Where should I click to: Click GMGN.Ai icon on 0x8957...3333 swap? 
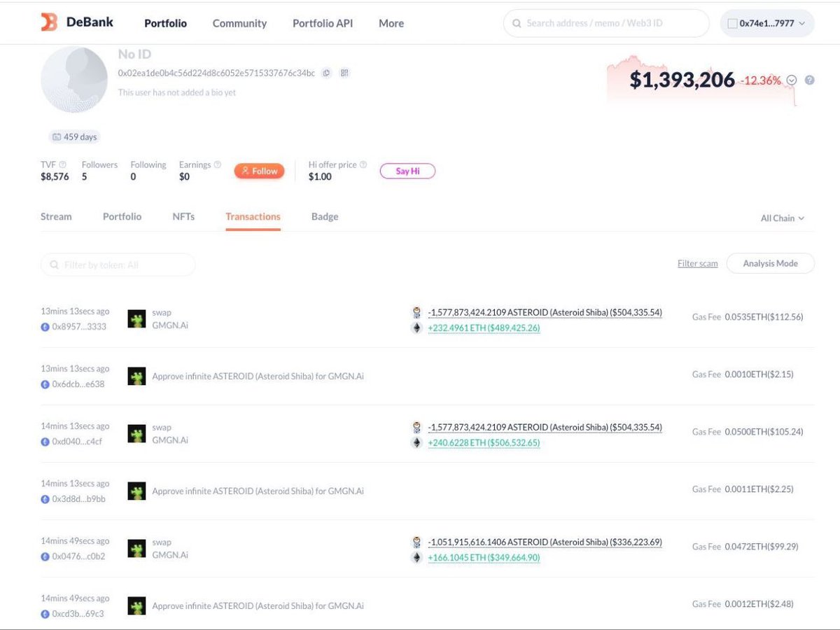click(136, 319)
